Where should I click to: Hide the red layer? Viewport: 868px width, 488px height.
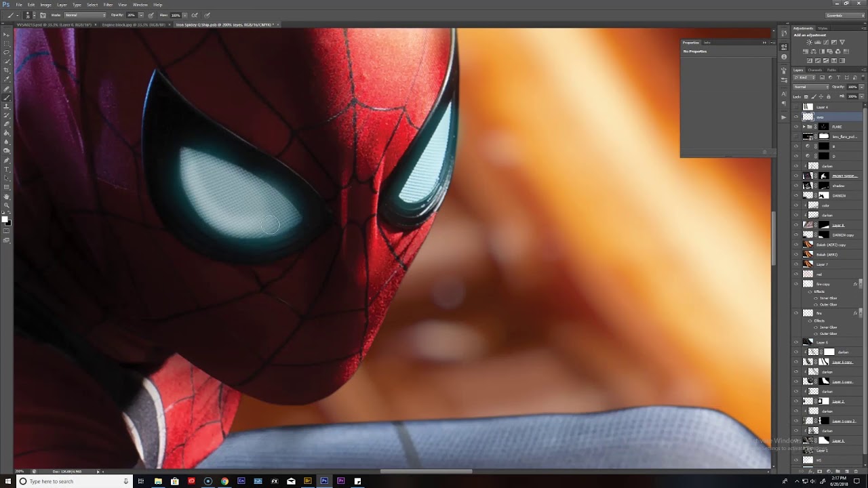coord(796,274)
